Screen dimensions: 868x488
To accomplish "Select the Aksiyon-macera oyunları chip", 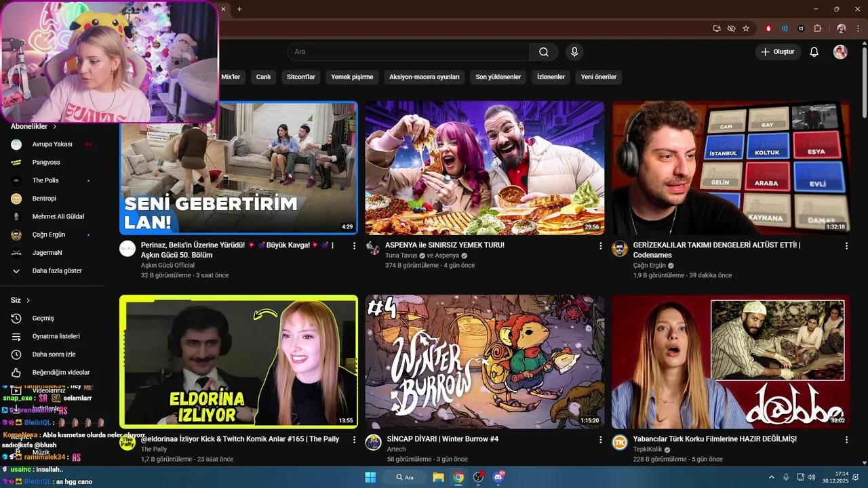I will 425,77.
